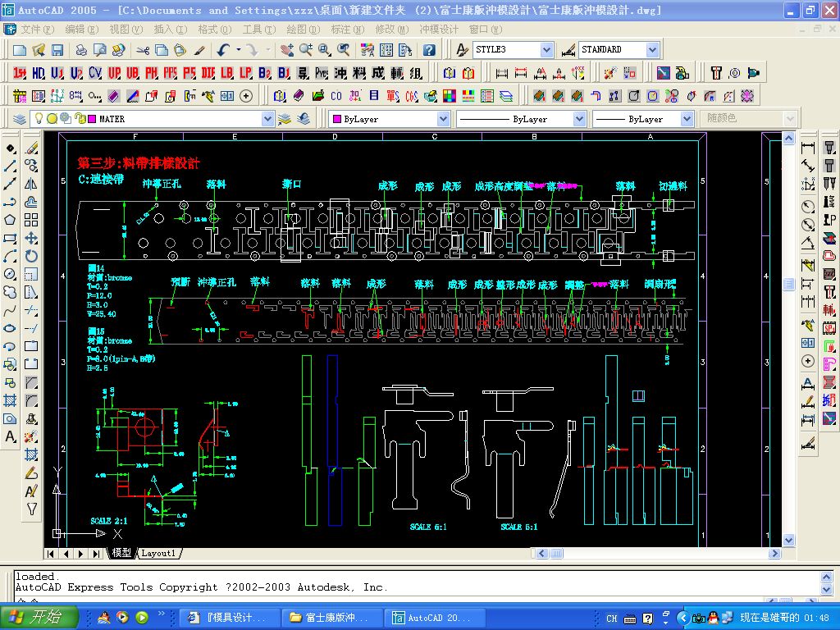Image resolution: width=840 pixels, height=630 pixels.
Task: Toggle the MATER layer lock icon
Action: (x=80, y=118)
